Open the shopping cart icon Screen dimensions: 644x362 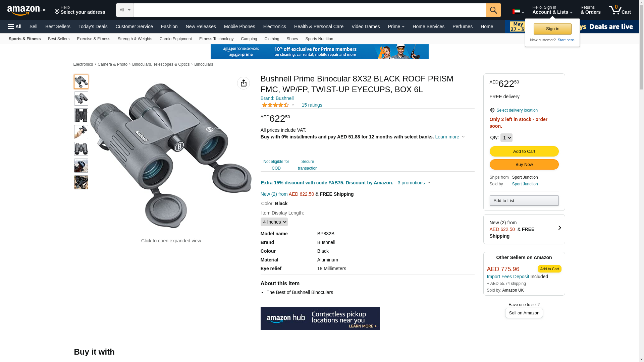pos(620,10)
